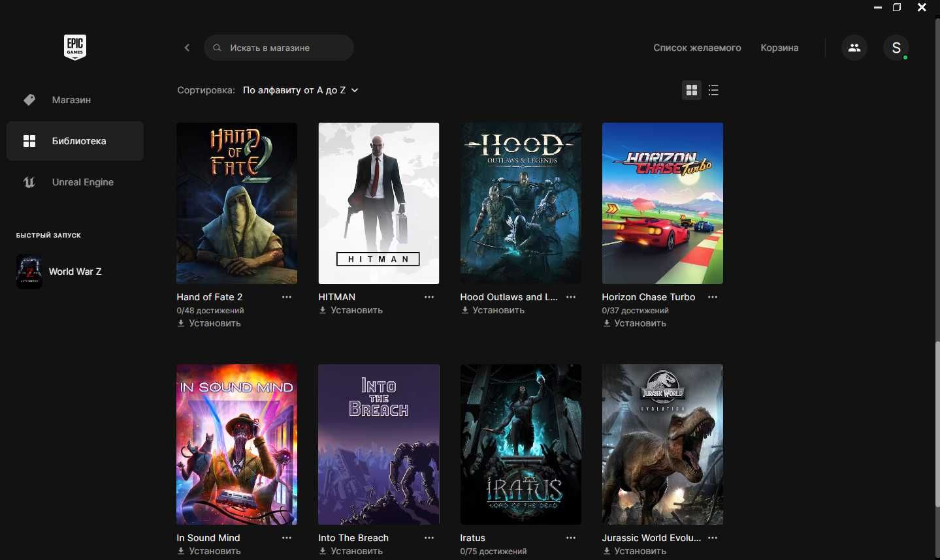Image resolution: width=940 pixels, height=560 pixels.
Task: Click the Into The Breach cover art
Action: (x=379, y=444)
